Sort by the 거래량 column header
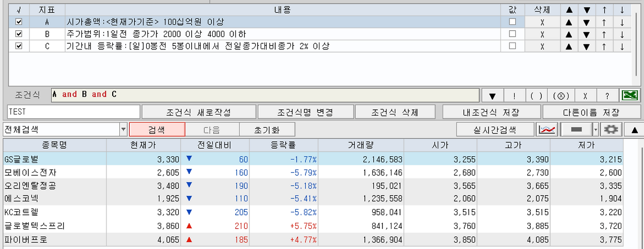 (362, 145)
